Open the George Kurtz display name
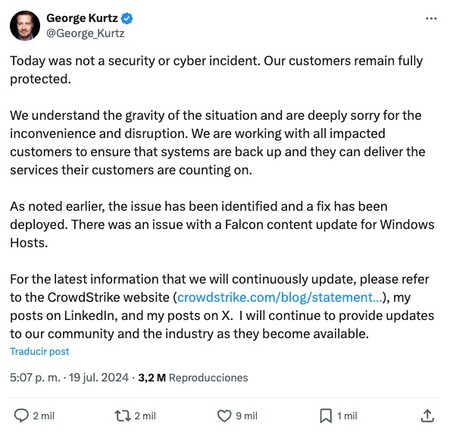 [82, 18]
